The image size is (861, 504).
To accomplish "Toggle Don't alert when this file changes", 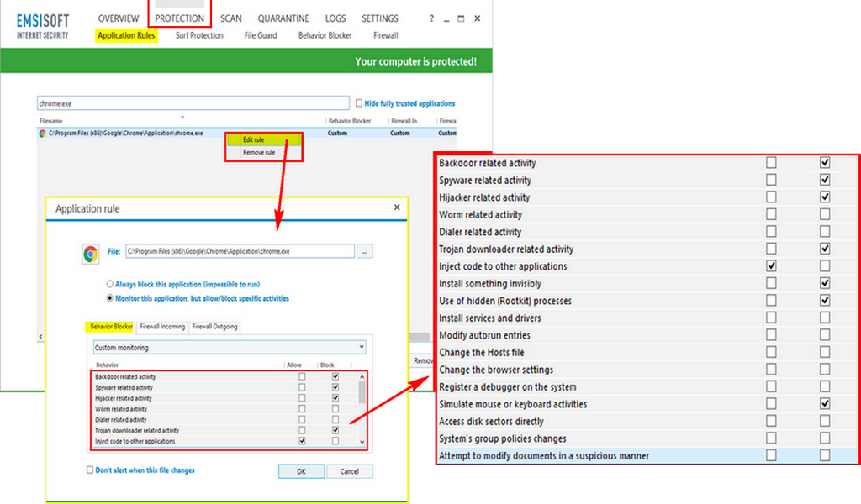I will tap(90, 470).
